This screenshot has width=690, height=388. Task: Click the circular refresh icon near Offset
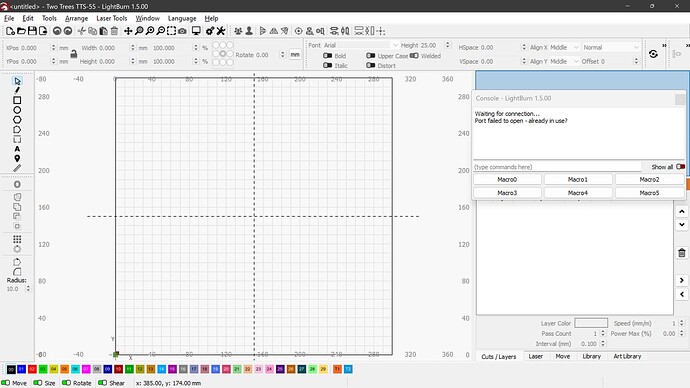[653, 54]
